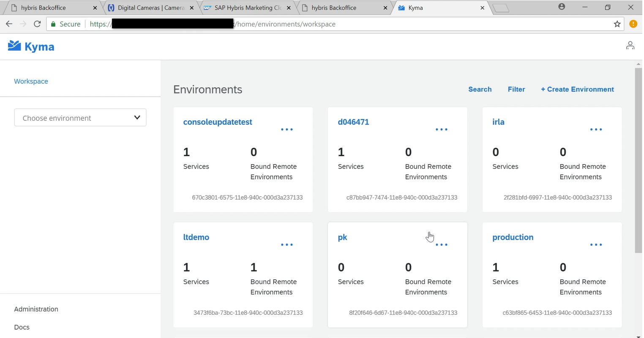Open the user profile icon
The height and width of the screenshot is (338, 644).
click(x=630, y=46)
